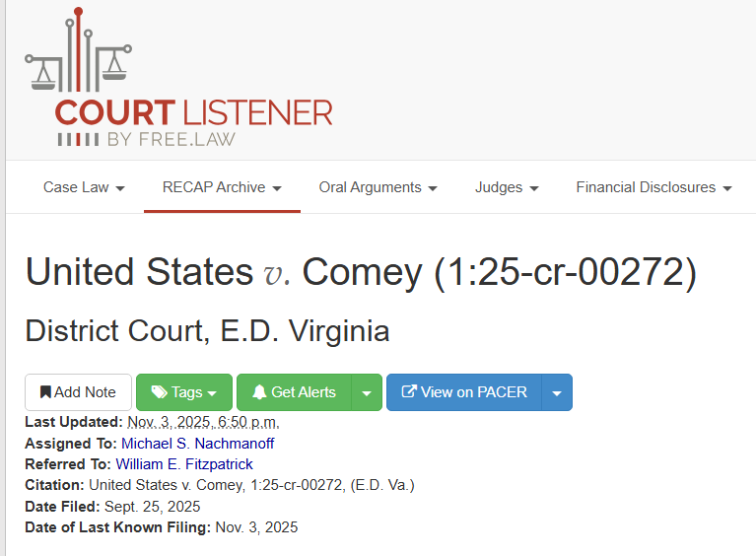Click the external link icon on PACER button

coord(409,392)
